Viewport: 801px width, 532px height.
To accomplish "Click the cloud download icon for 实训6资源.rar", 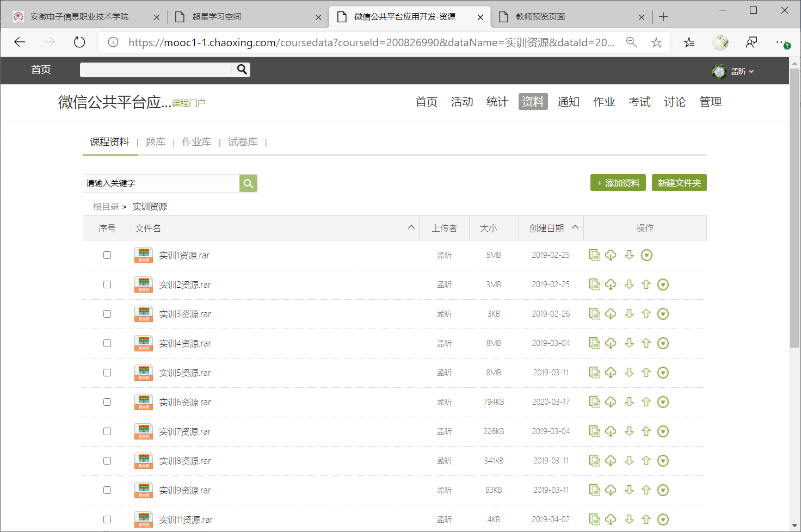I will click(611, 402).
